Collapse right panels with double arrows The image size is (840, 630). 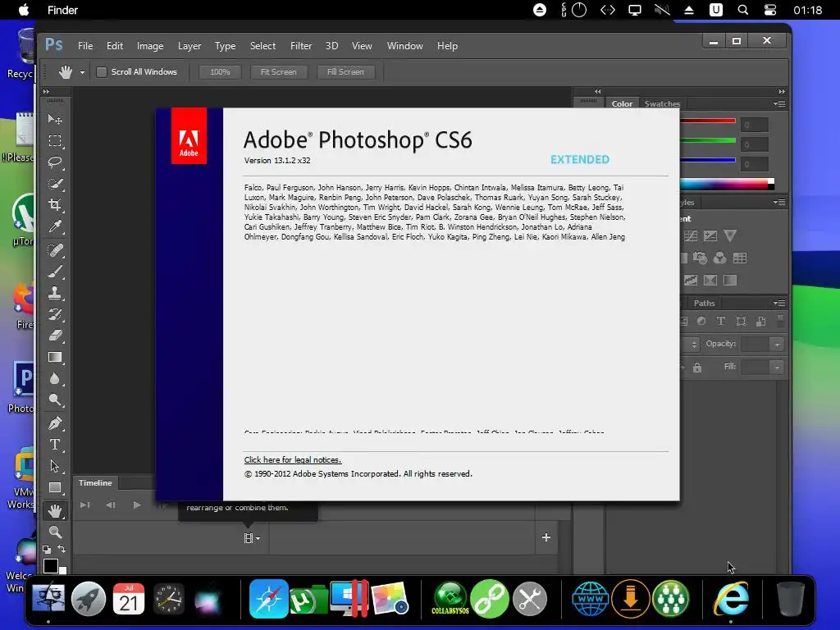[782, 92]
